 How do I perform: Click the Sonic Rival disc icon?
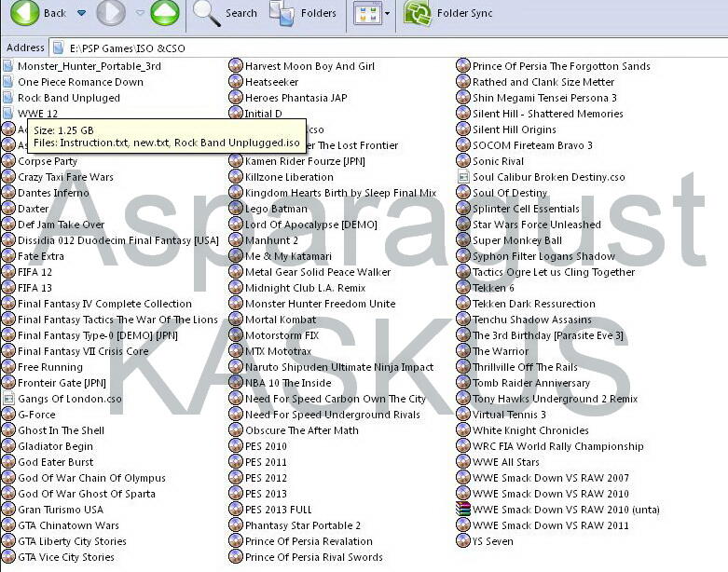coord(463,161)
